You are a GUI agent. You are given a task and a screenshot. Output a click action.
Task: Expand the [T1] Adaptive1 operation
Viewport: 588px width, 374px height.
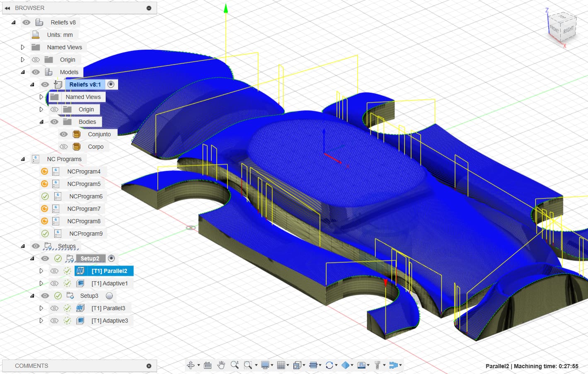pos(41,283)
